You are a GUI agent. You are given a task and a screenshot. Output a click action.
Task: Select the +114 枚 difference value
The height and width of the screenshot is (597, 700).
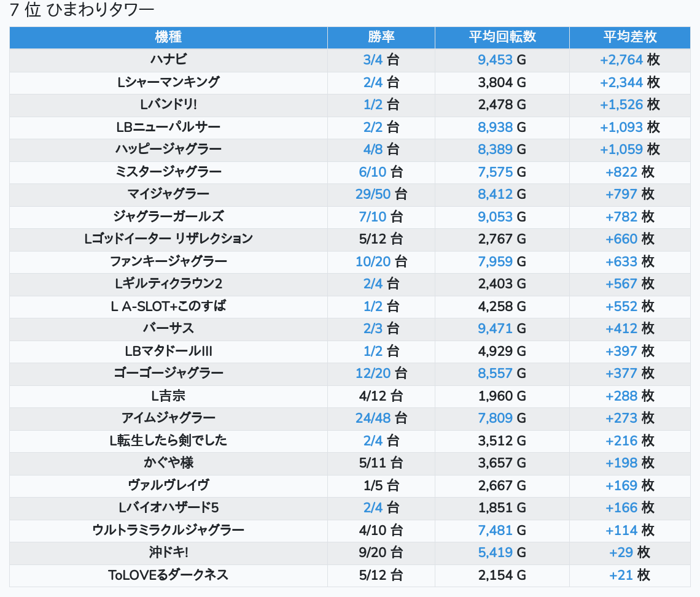click(x=630, y=530)
